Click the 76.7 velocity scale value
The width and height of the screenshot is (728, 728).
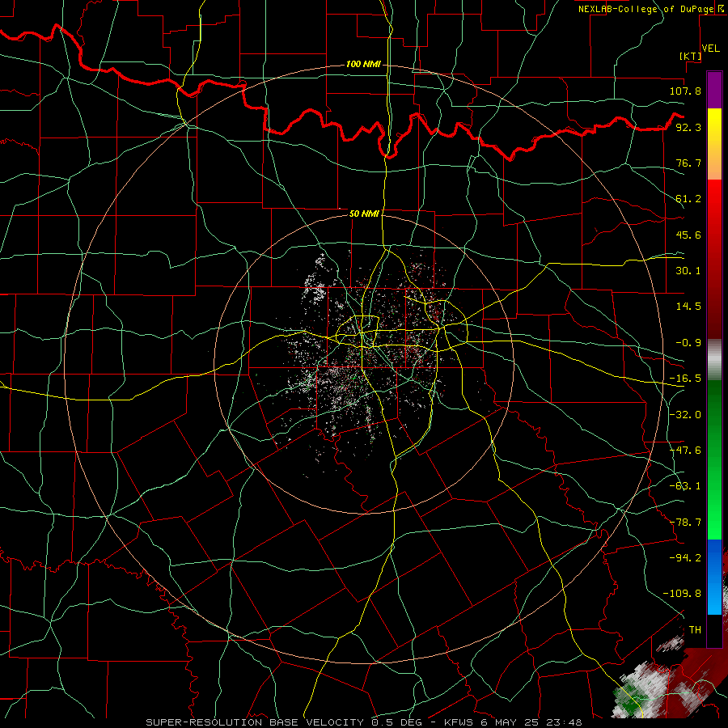coord(688,163)
